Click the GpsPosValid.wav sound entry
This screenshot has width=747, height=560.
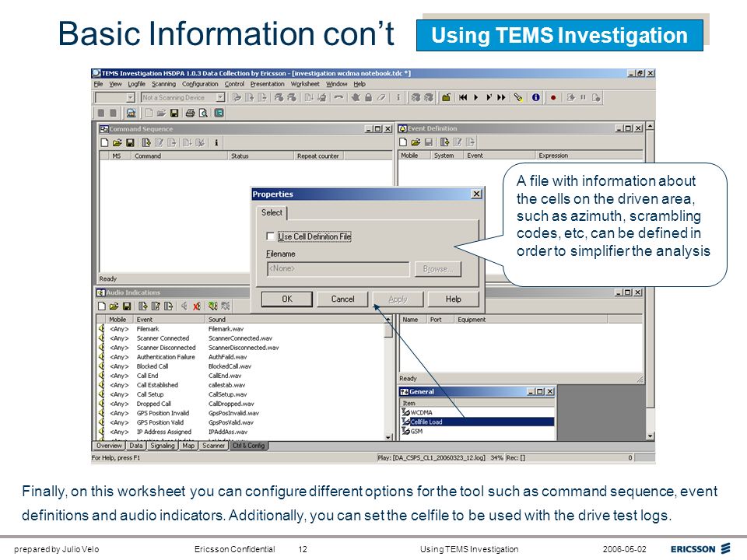(230, 422)
